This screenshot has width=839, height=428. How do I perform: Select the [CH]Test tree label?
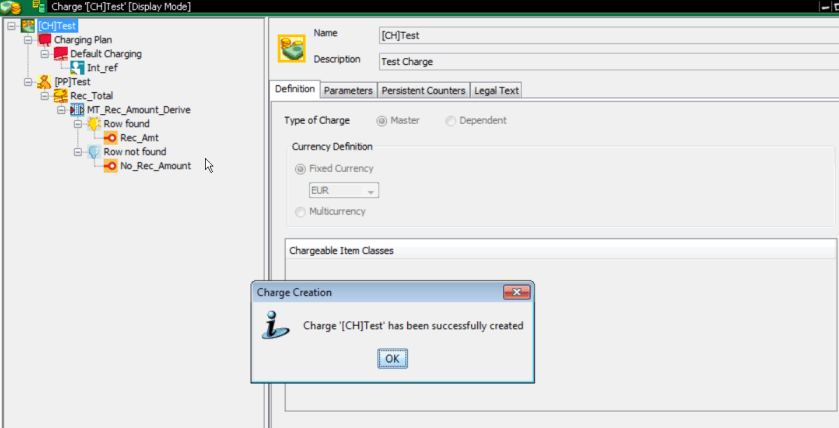coord(58,26)
